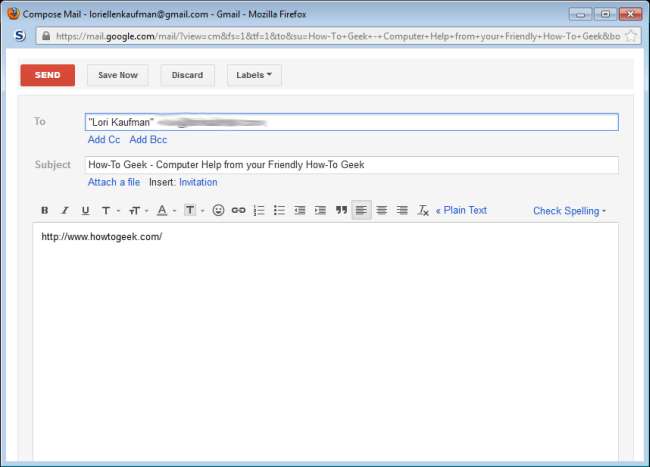Image resolution: width=650 pixels, height=467 pixels.
Task: Click the Add Cc link
Action: tap(104, 140)
